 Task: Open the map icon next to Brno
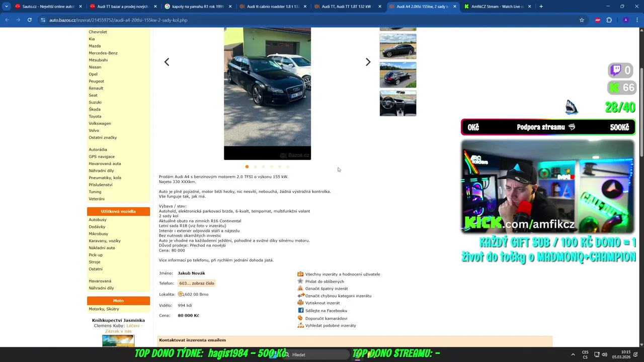(x=181, y=294)
